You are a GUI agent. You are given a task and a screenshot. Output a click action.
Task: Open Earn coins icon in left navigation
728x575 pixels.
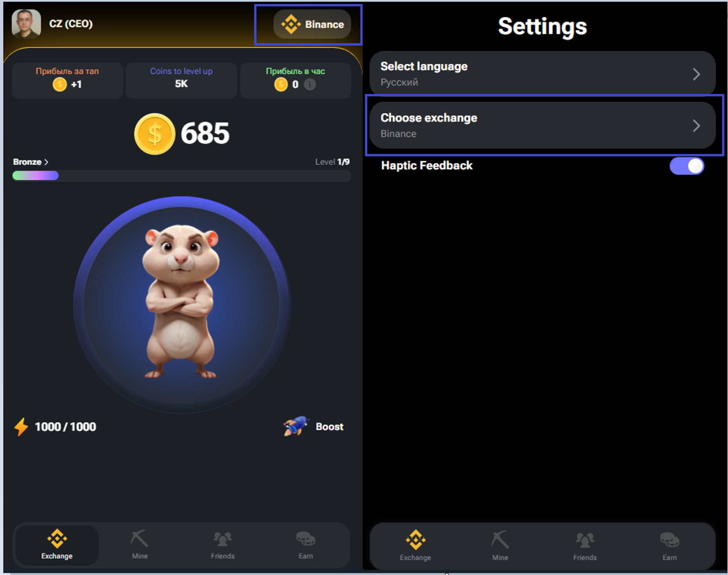click(306, 539)
